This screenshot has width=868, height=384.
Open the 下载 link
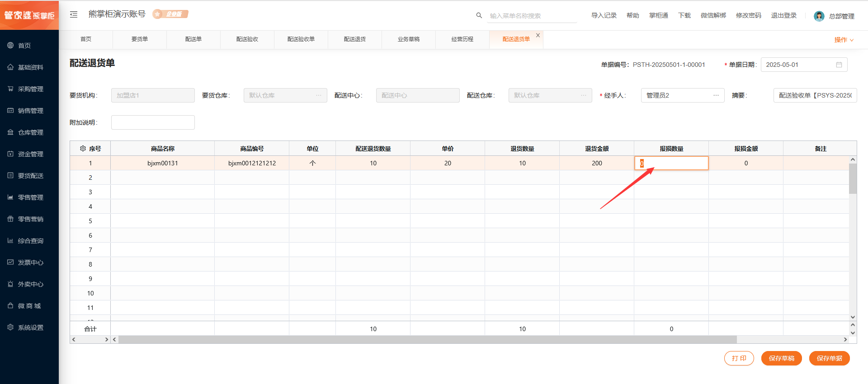pos(684,15)
